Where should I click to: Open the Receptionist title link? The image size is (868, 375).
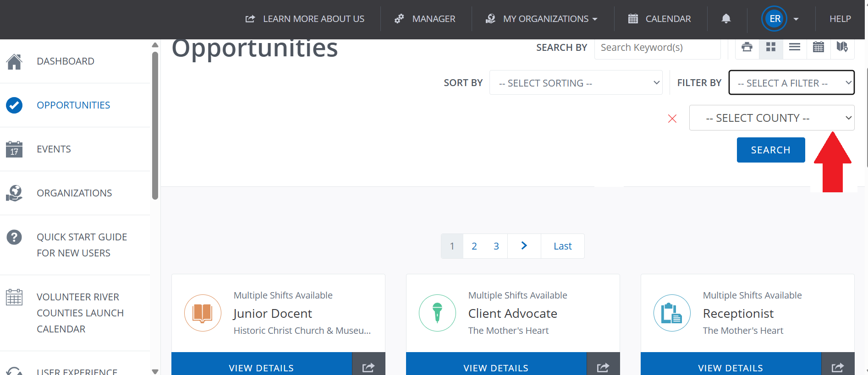pos(738,314)
